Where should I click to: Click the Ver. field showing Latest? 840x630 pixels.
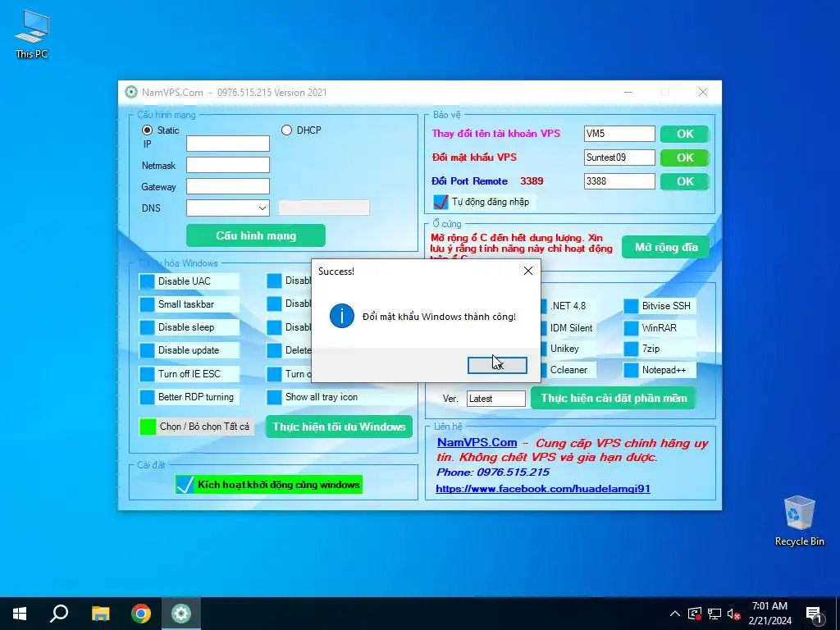tap(496, 399)
